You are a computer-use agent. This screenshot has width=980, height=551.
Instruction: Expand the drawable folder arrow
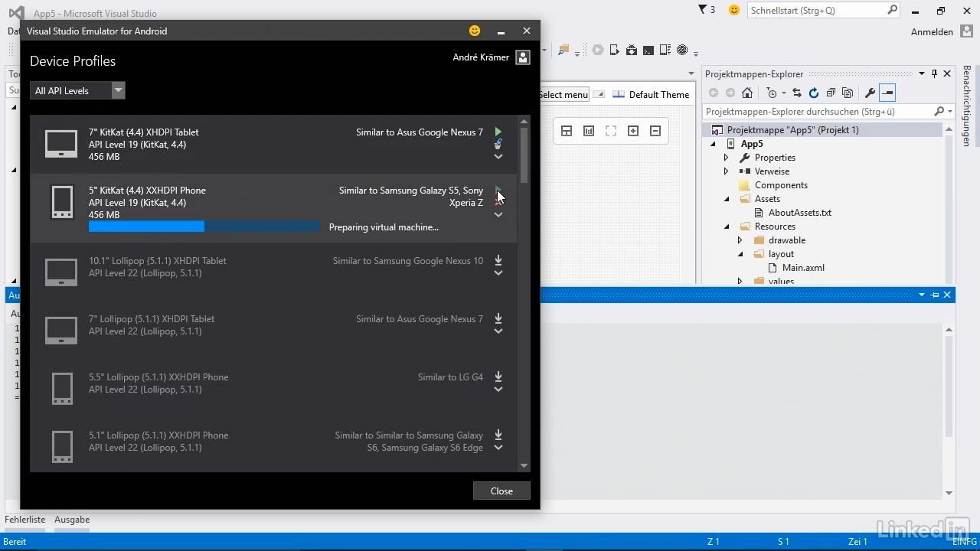(740, 240)
